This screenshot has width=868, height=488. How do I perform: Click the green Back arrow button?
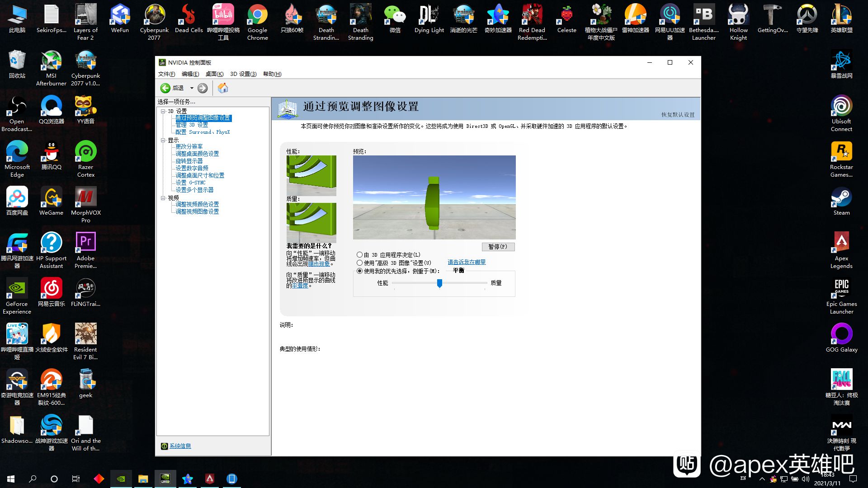pyautogui.click(x=165, y=88)
